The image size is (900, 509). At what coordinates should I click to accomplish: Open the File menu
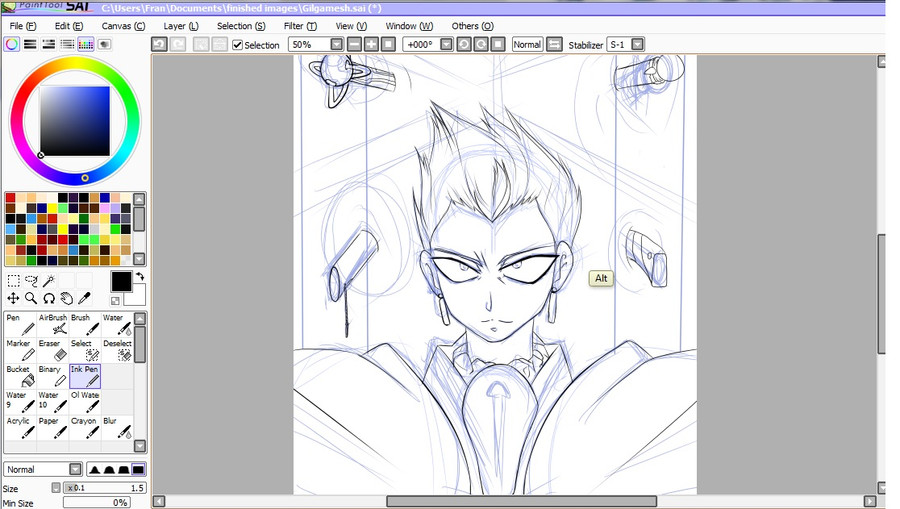23,26
